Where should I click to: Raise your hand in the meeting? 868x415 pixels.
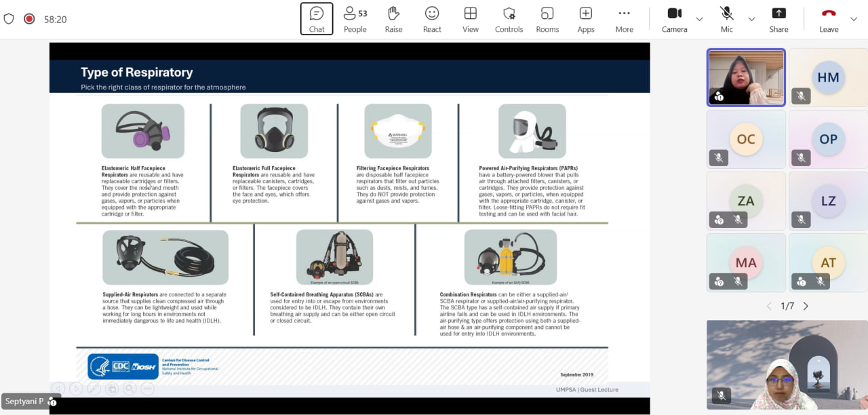(x=393, y=19)
